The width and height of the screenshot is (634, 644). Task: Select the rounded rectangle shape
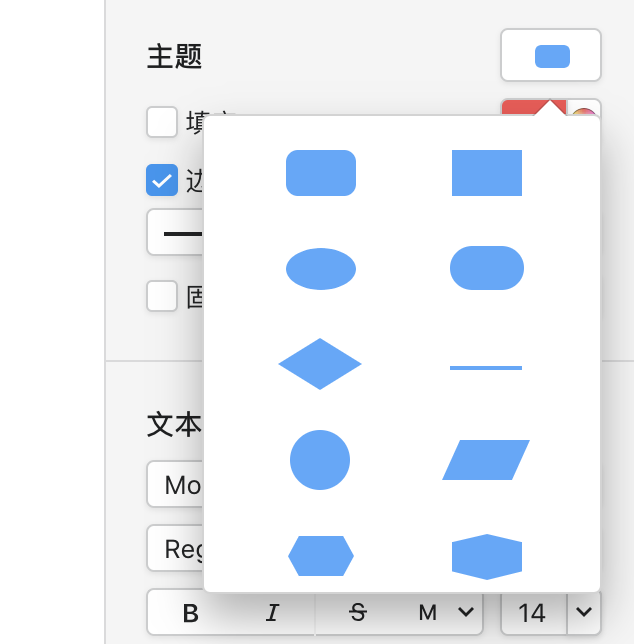(x=321, y=173)
